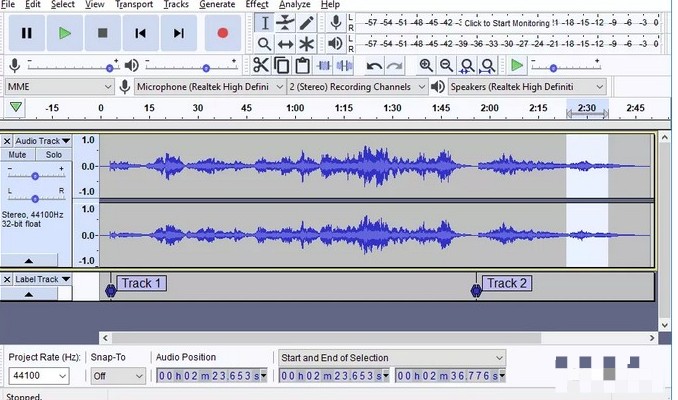The width and height of the screenshot is (678, 400).
Task: Click Play-at-speed green button
Action: [517, 66]
